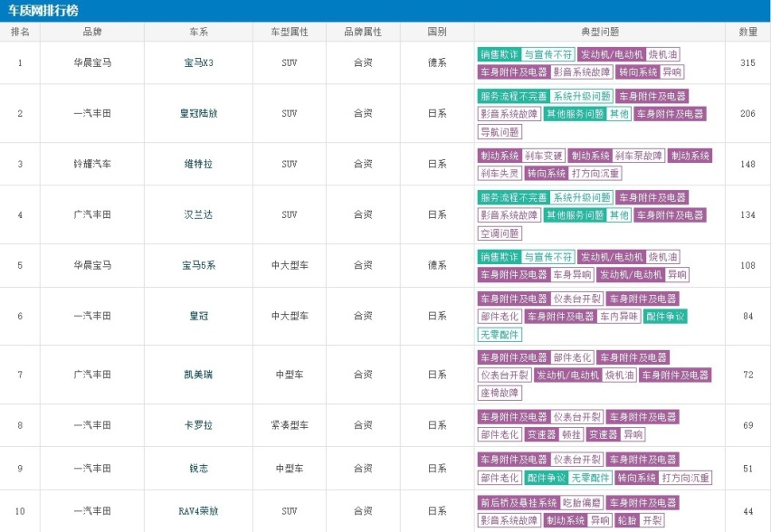Click the 刹车变硬 tag in 维特拉 row

[543, 156]
